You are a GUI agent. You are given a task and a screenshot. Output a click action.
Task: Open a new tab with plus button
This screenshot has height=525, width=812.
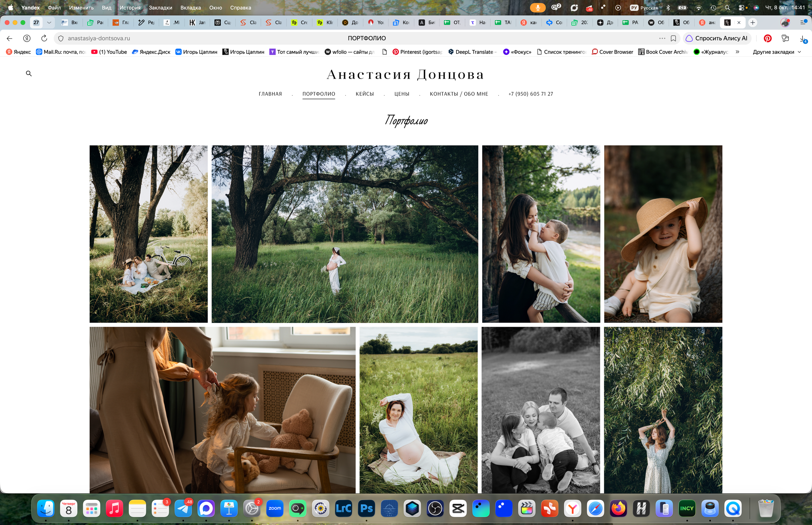(x=753, y=23)
